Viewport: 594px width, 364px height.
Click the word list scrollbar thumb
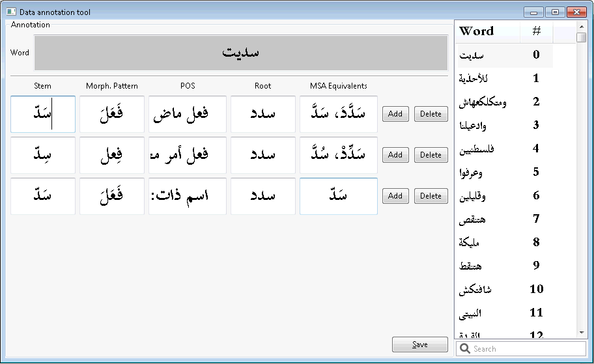pos(582,38)
